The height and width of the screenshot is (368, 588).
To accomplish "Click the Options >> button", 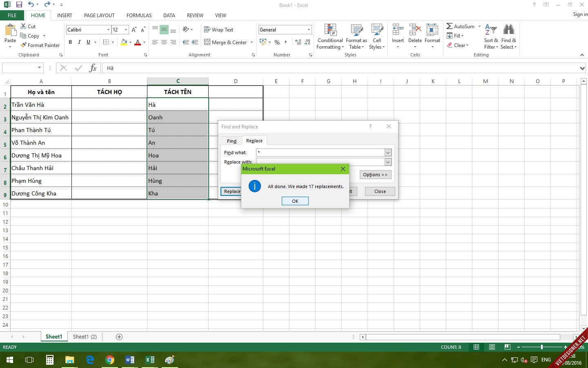I will (x=375, y=175).
